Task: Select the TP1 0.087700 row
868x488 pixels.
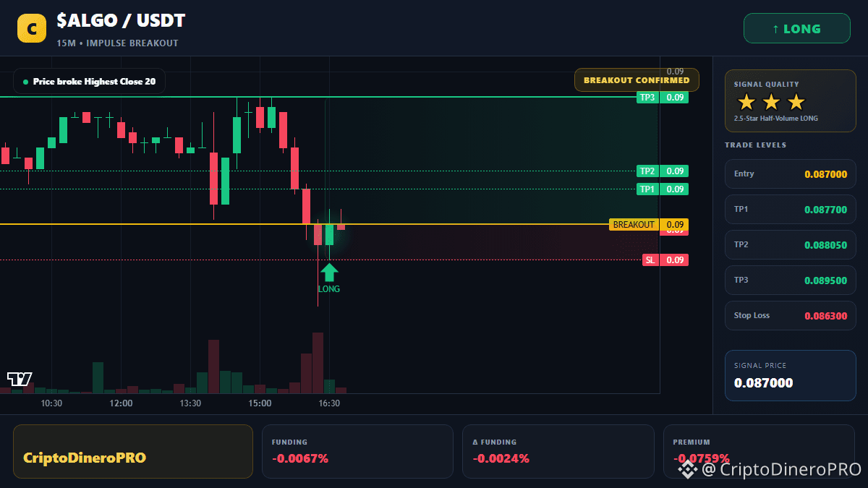Action: 790,210
